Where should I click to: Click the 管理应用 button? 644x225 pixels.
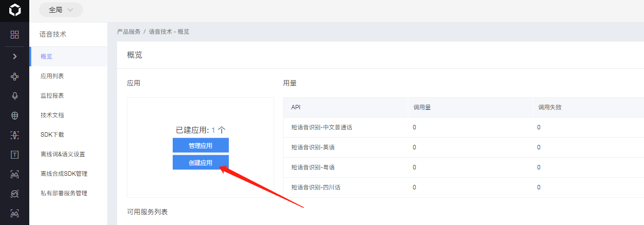[x=201, y=145]
